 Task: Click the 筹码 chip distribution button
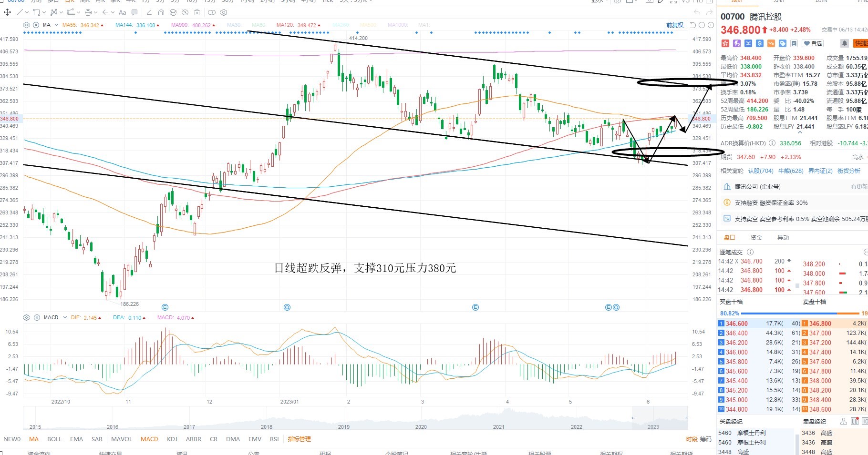point(706,439)
